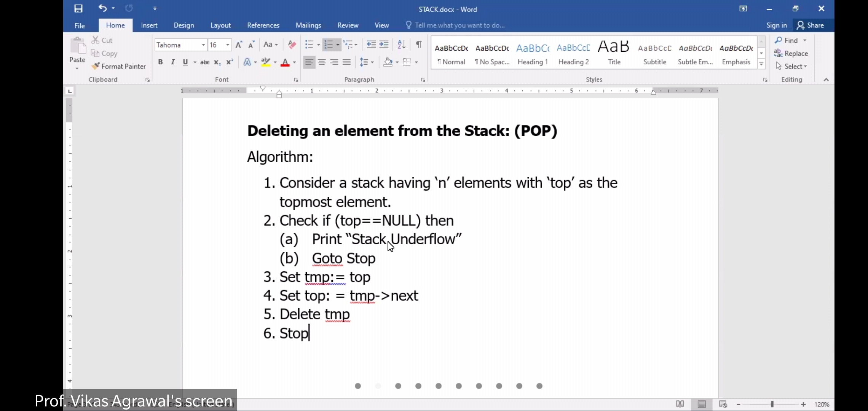Click the zoom slider handle in status bar
Viewport: 868px width, 411px height.
[x=772, y=404]
